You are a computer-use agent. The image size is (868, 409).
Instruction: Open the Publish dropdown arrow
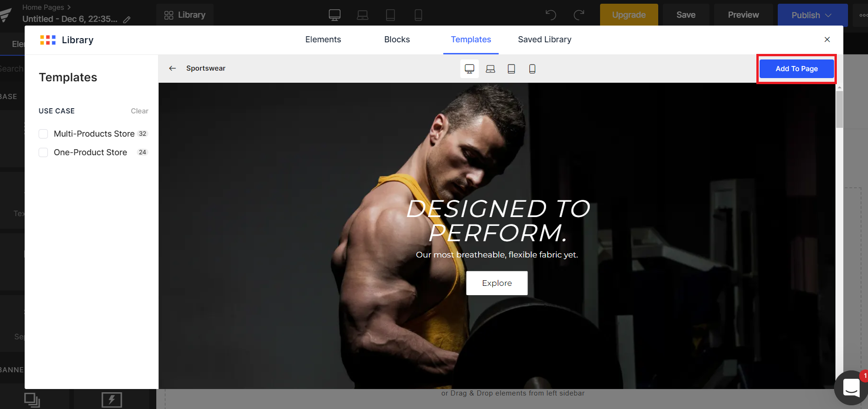pos(828,15)
